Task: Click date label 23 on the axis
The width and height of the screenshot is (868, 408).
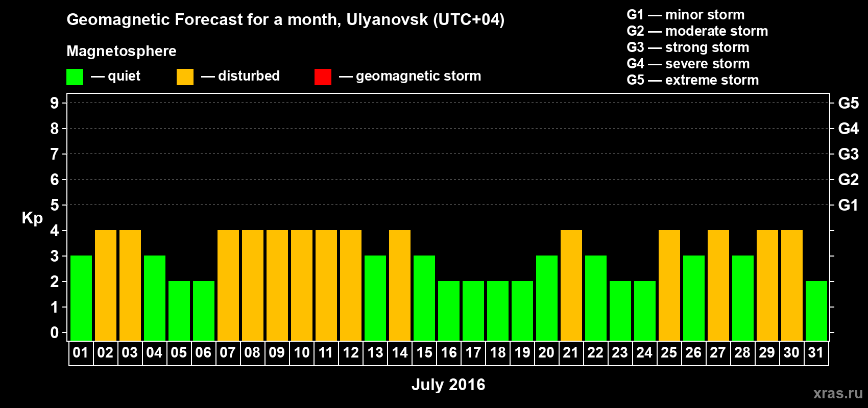Action: [x=620, y=353]
